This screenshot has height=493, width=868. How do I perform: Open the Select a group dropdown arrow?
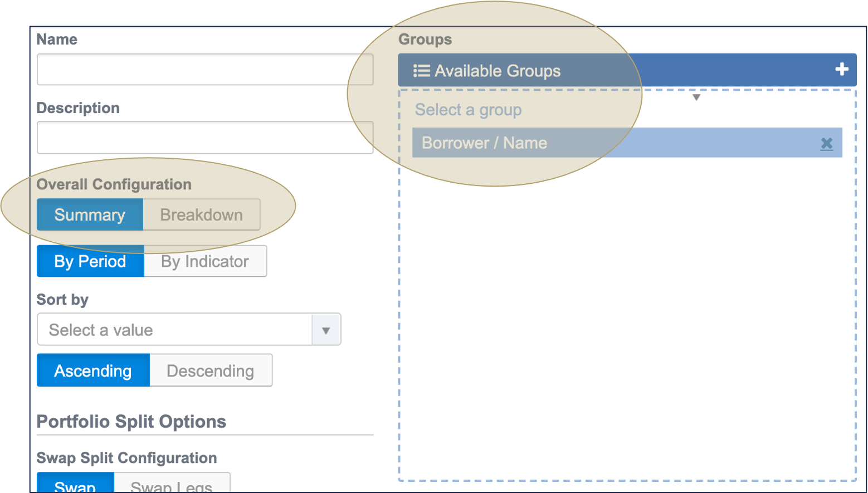pos(696,98)
